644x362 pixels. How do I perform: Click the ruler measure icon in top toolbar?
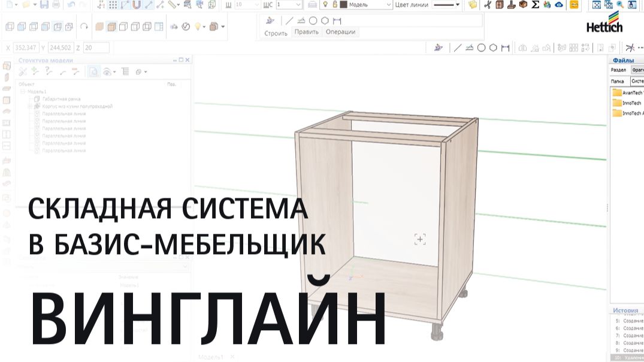point(173,5)
